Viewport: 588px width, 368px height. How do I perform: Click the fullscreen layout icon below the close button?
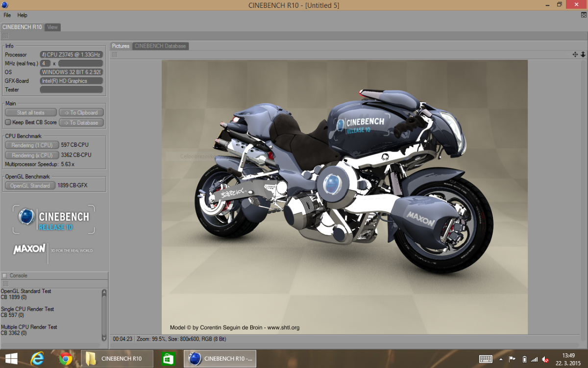pos(583,15)
